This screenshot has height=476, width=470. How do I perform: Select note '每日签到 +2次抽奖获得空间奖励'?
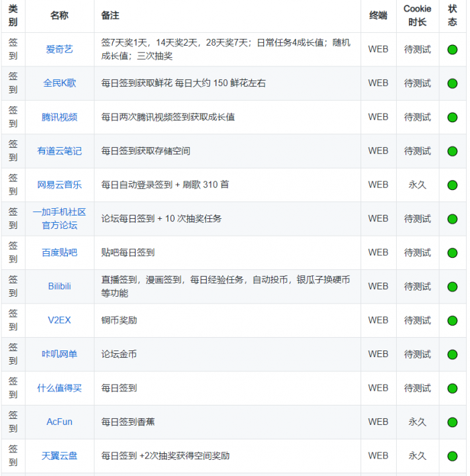click(x=165, y=456)
